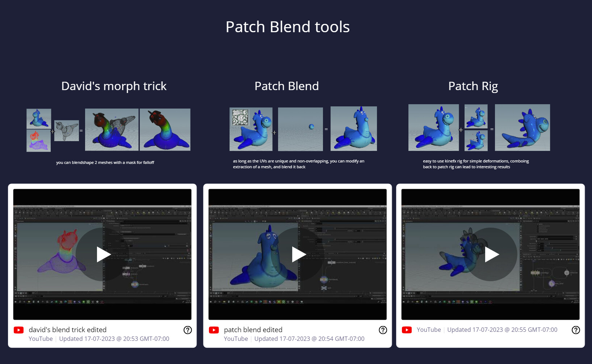Click the YouTube logo on patch blend card
This screenshot has width=592, height=364.
point(214,330)
